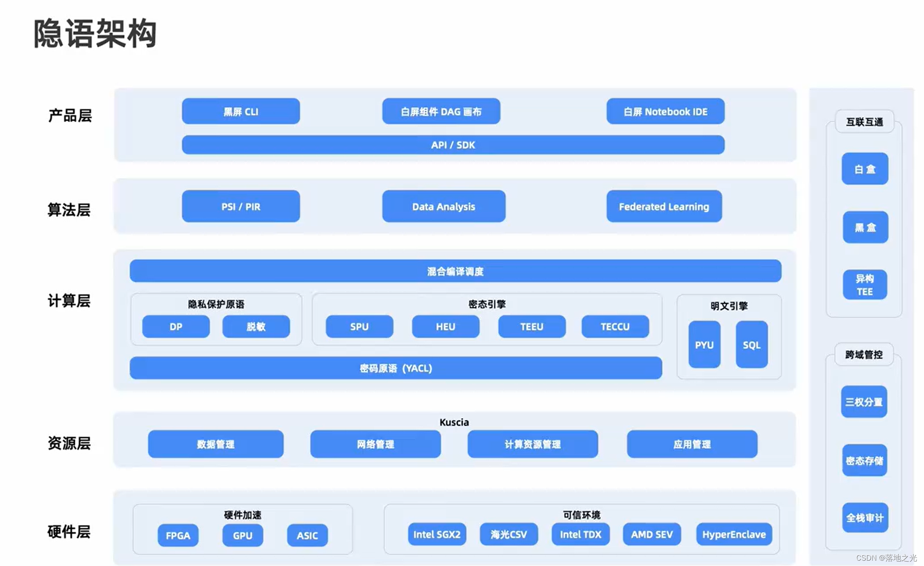Choose the TEEU engine box
Image resolution: width=924 pixels, height=566 pixels.
[x=532, y=326]
